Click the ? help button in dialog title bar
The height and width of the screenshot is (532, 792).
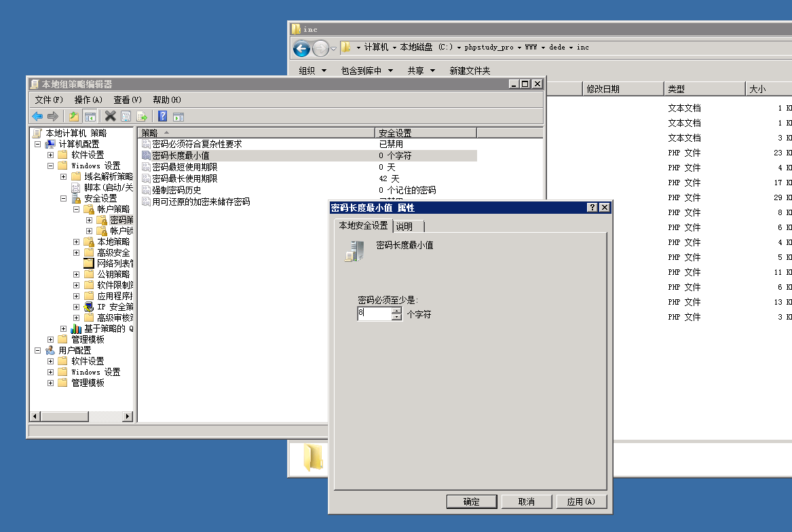pyautogui.click(x=592, y=208)
